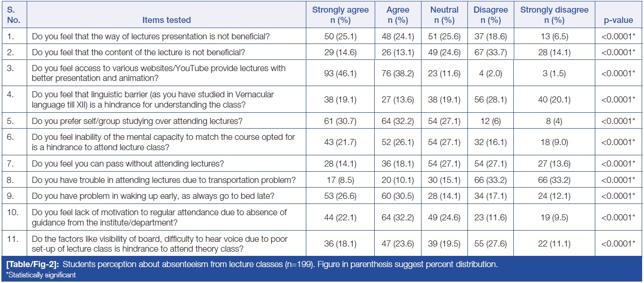644x283 pixels.
Task: Select the "Strongly disagree n (%)" header
Action: [x=554, y=15]
